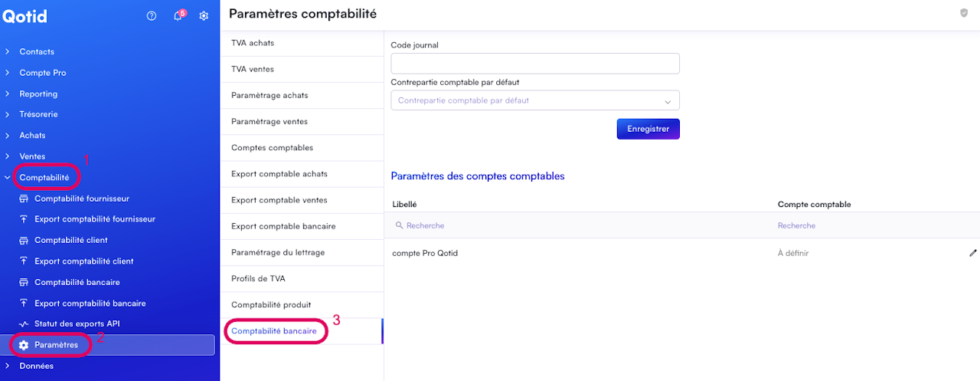Viewport: 980px width, 381px height.
Task: Open Statut des exports API
Action: click(77, 324)
